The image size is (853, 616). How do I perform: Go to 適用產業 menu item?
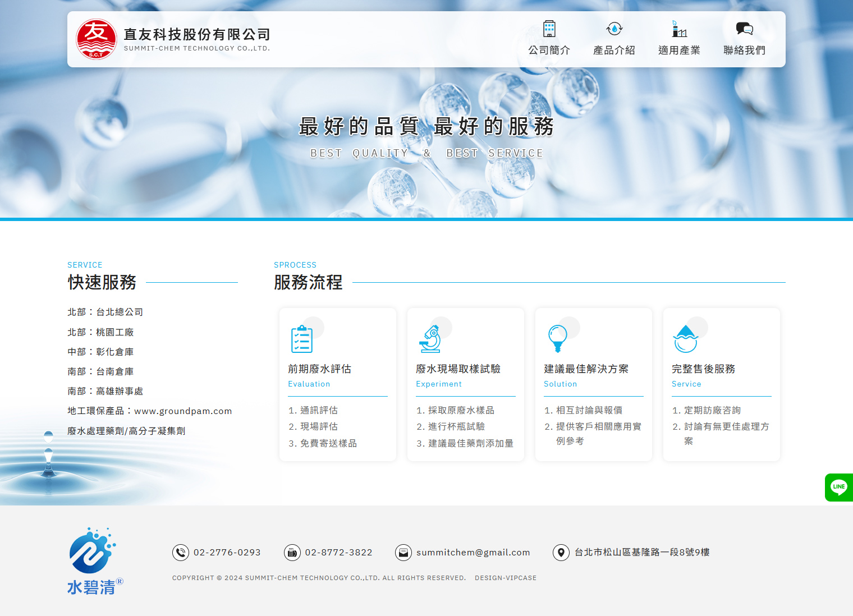pyautogui.click(x=680, y=50)
